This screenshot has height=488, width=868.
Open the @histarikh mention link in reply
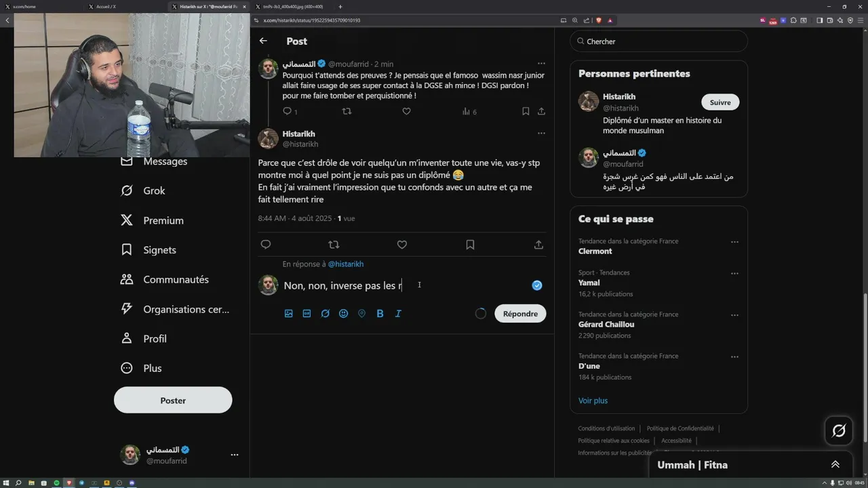(346, 264)
